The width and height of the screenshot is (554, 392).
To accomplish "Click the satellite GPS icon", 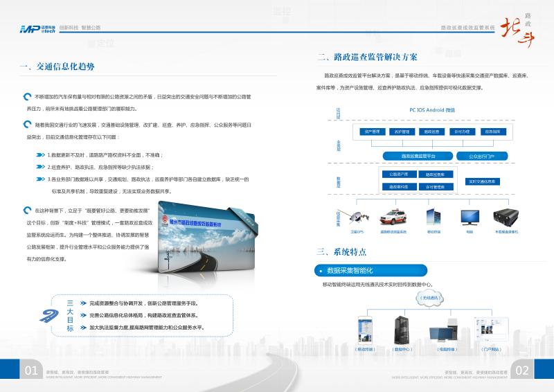I will point(360,217).
